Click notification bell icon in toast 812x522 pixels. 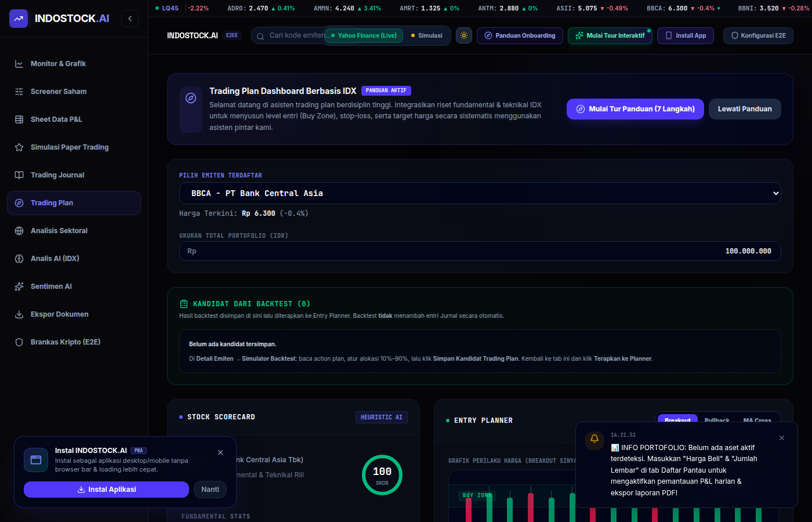[x=594, y=439]
